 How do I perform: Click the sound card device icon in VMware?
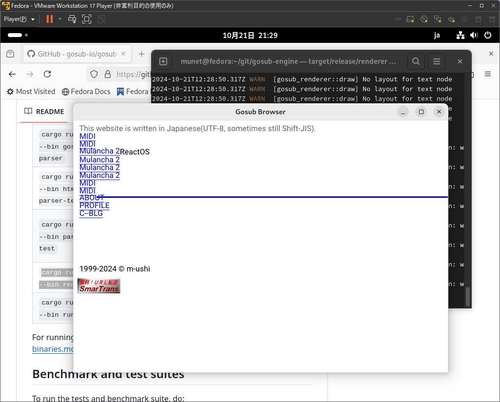click(x=451, y=19)
